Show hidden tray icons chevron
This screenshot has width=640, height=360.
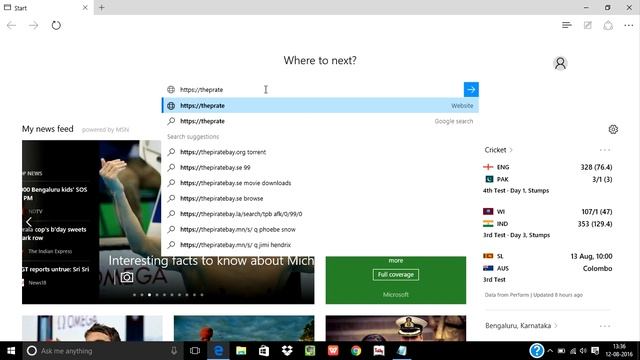pyautogui.click(x=550, y=351)
